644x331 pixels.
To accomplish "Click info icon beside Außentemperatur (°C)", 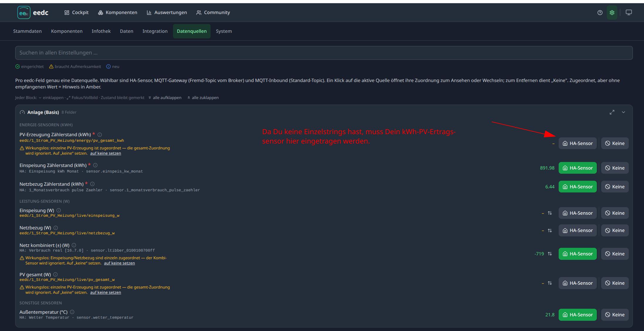I will (72, 312).
